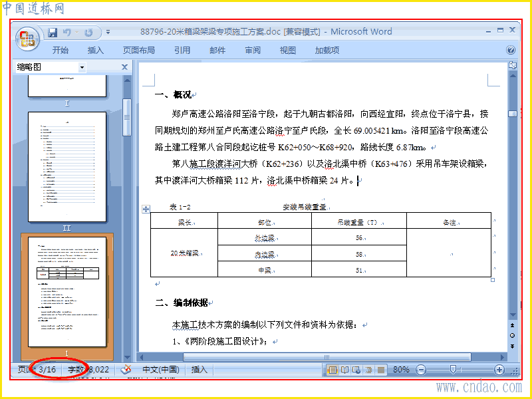532x399 pixels.
Task: Click the 字数 word count indicator
Action: pyautogui.click(x=88, y=370)
